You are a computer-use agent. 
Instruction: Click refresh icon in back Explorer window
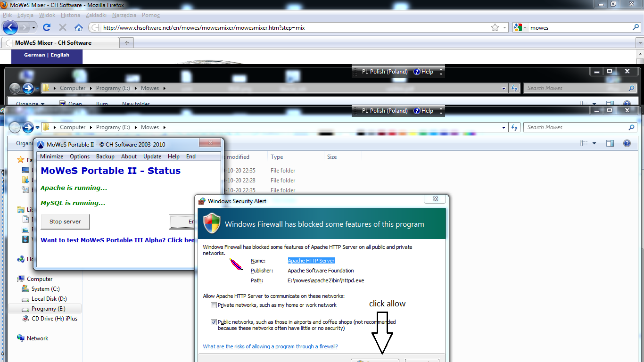515,88
